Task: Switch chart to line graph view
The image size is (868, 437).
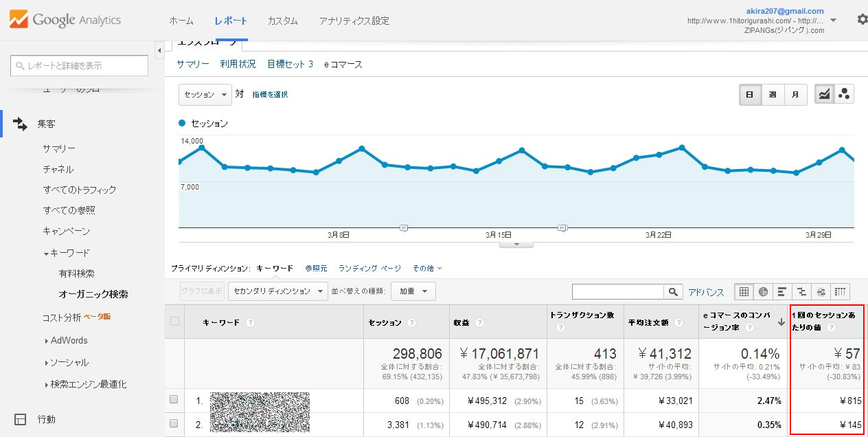Action: pyautogui.click(x=824, y=94)
